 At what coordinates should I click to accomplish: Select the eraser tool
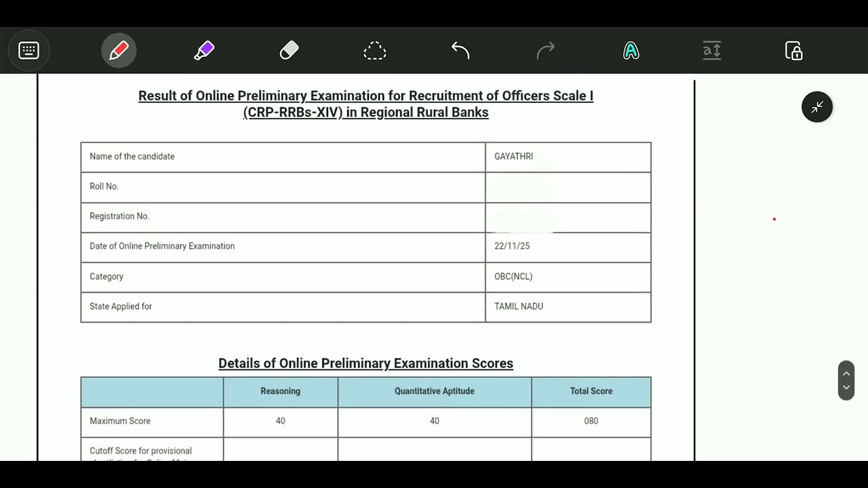tap(290, 51)
